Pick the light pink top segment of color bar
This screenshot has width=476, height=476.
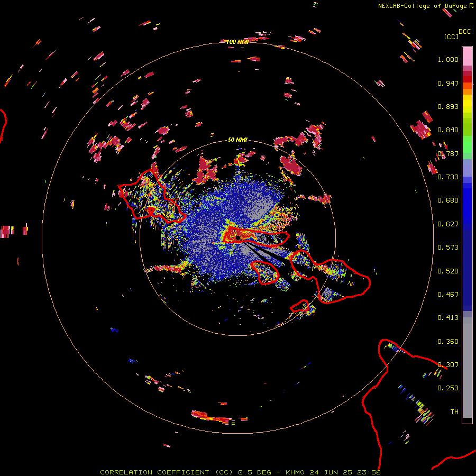pyautogui.click(x=467, y=56)
